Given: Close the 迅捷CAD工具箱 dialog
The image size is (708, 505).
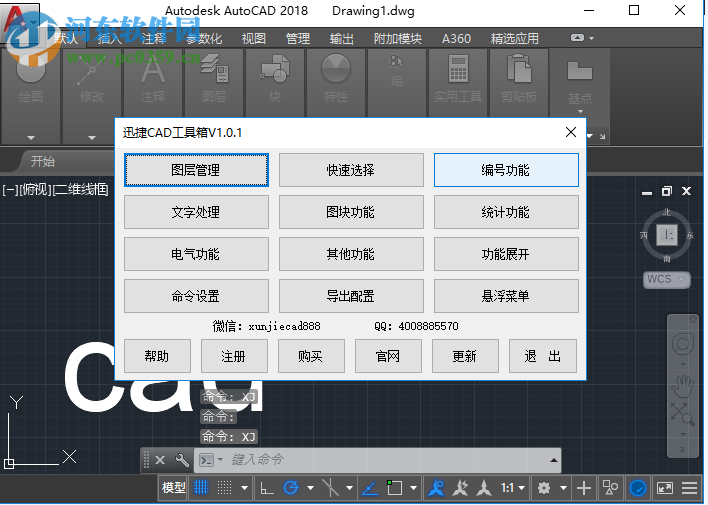Looking at the screenshot, I should coord(571,132).
